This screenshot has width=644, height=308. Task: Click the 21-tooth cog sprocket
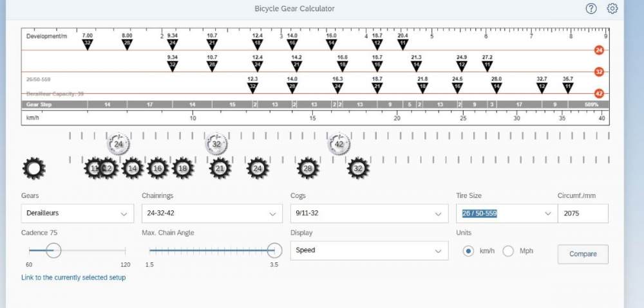point(220,168)
